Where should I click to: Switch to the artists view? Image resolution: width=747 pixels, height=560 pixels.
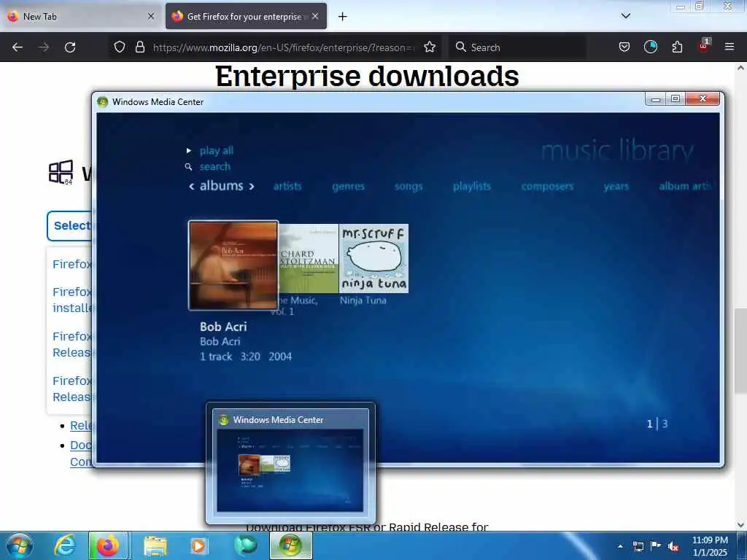click(x=287, y=186)
